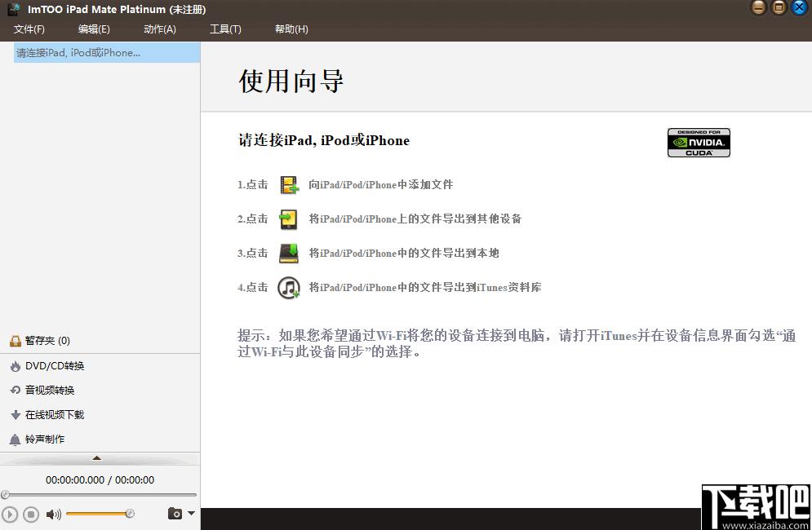Click the export to iTunes library icon
This screenshot has width=812, height=530.
coord(288,287)
